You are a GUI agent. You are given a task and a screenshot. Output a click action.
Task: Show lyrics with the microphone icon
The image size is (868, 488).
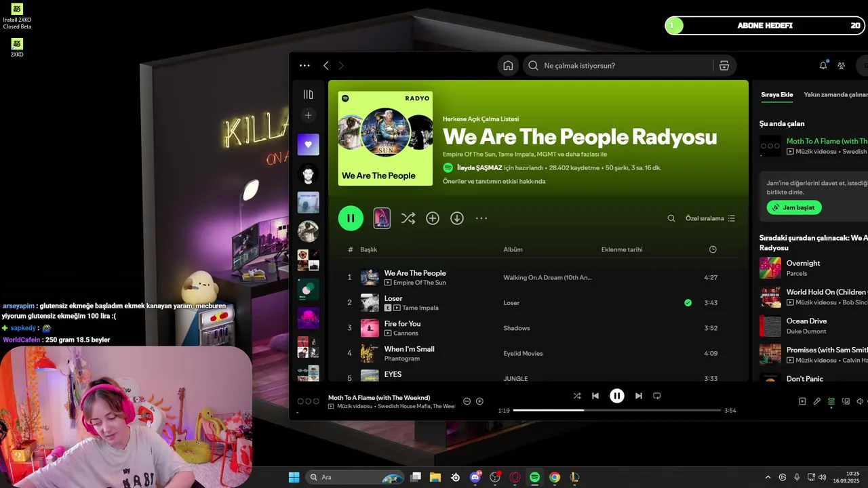(x=817, y=401)
